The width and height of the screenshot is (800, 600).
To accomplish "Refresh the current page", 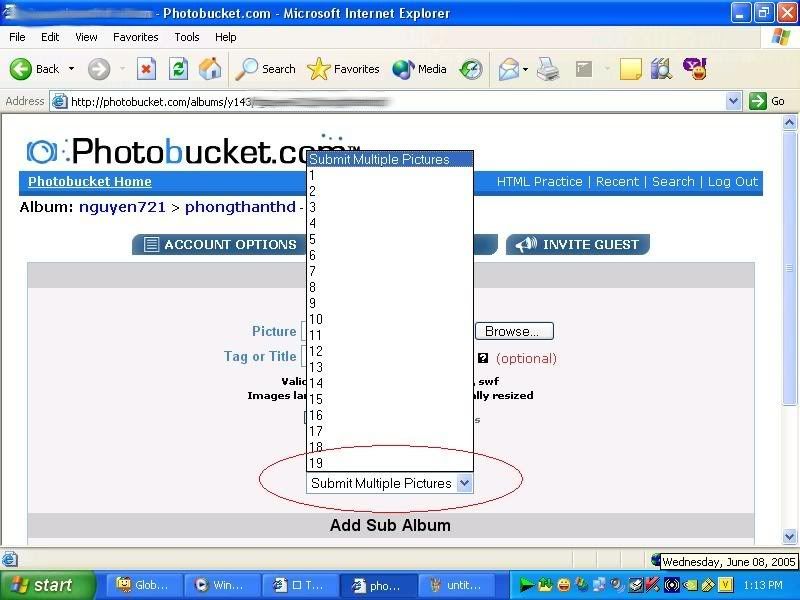I will coord(178,69).
